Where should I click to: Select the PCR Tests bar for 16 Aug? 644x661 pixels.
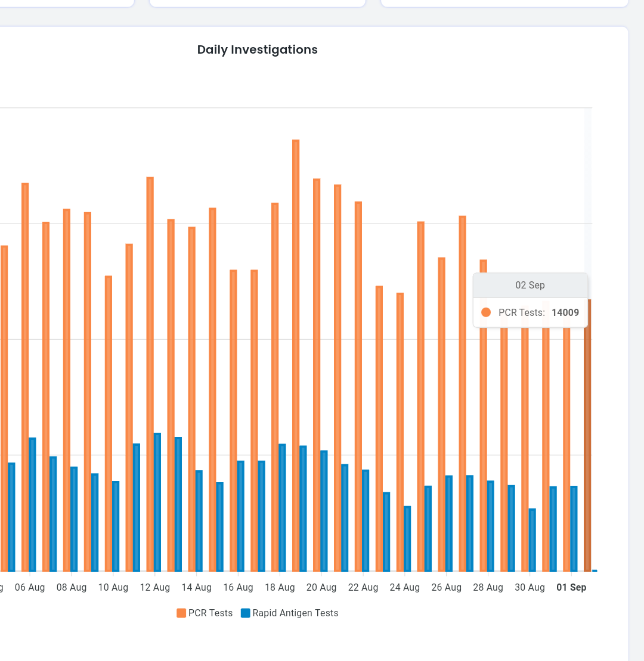point(233,421)
